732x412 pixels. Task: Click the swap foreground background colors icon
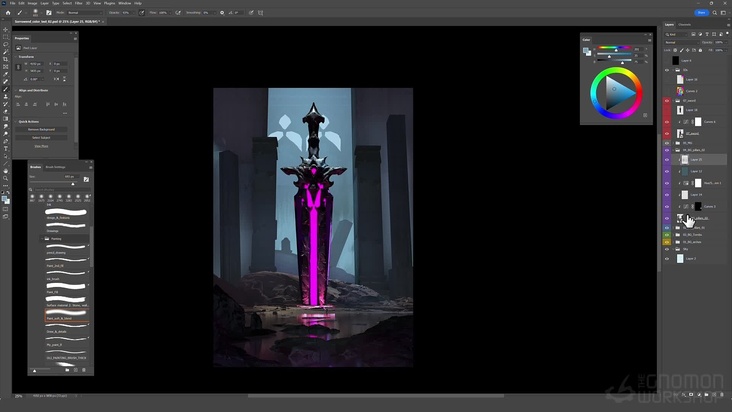click(x=8, y=192)
